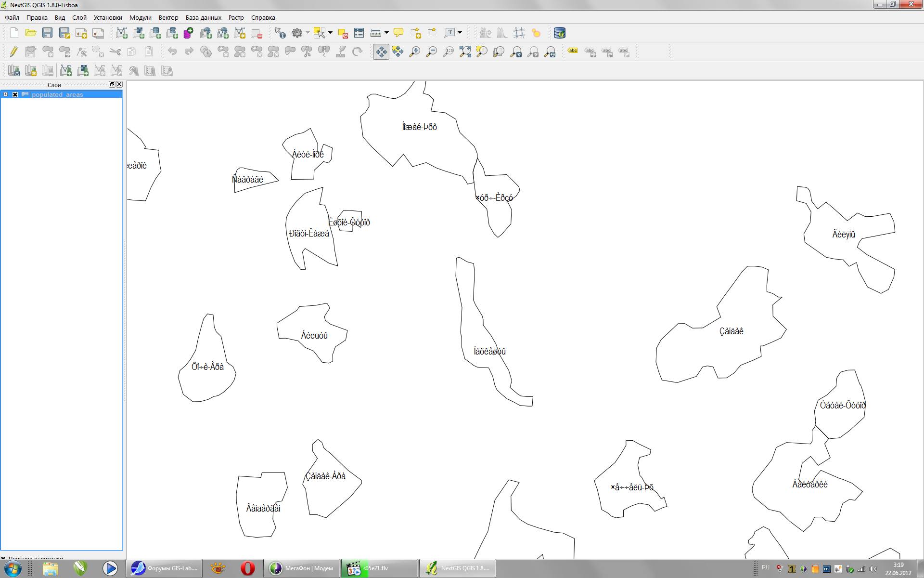The image size is (924, 578).
Task: Click the Save Project floppy icon
Action: (47, 33)
